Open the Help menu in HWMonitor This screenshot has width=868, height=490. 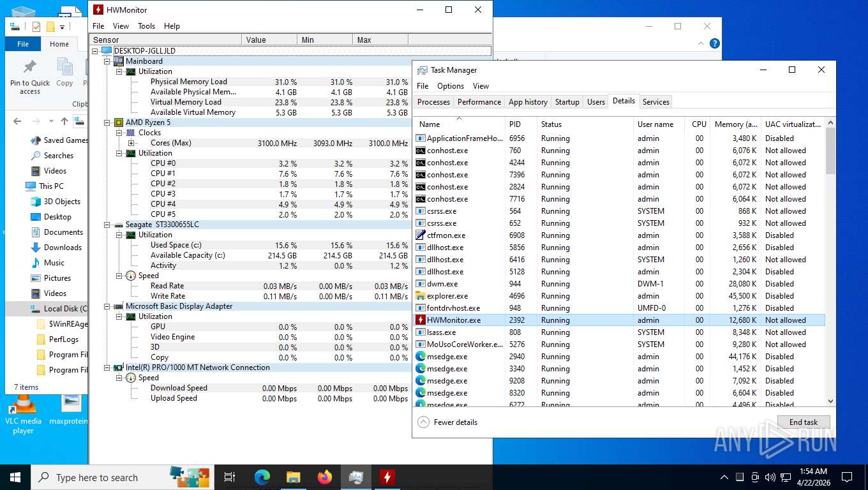(x=172, y=26)
